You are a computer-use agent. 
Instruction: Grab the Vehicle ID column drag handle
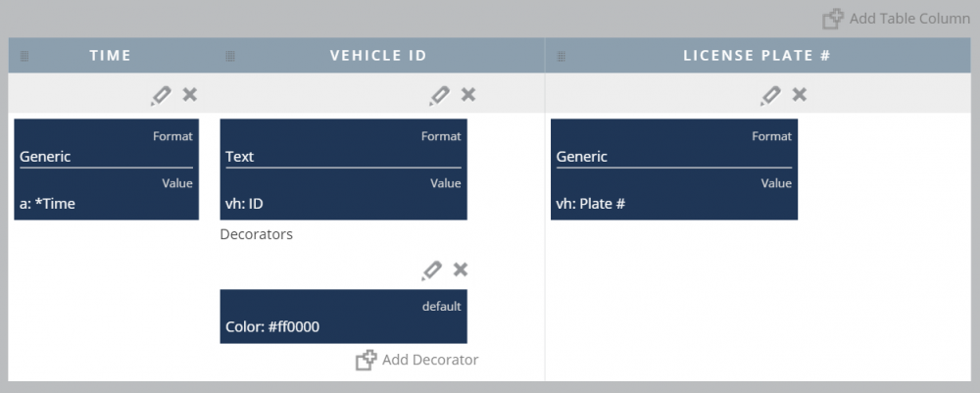pos(229,57)
